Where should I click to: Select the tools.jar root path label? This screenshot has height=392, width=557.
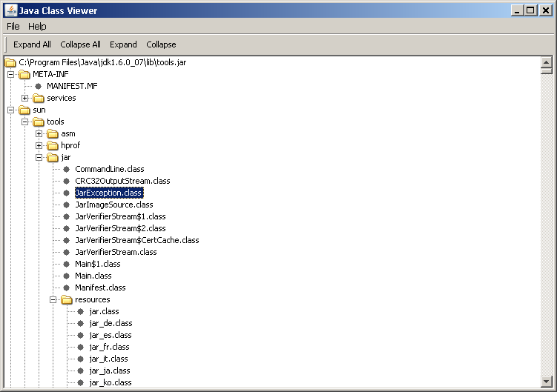coord(102,62)
